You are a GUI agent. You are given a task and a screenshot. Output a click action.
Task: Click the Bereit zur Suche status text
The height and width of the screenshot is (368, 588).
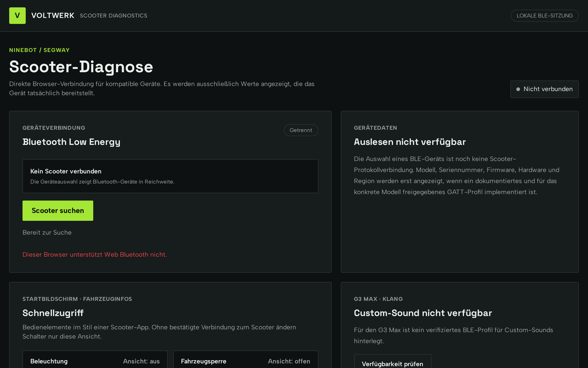[47, 233]
